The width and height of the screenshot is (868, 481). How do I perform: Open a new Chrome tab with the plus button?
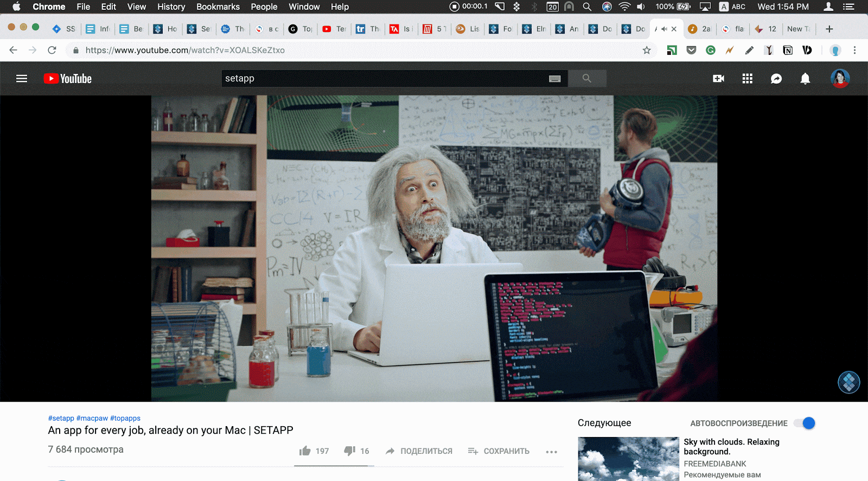pos(829,29)
